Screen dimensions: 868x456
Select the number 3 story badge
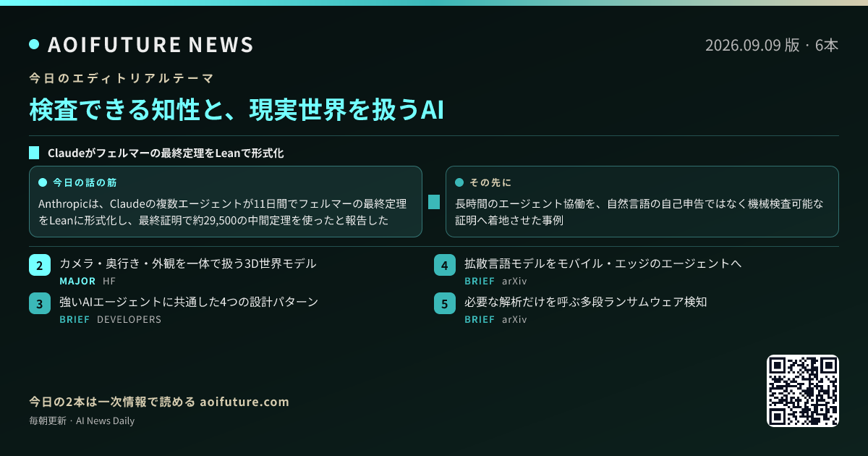(40, 303)
